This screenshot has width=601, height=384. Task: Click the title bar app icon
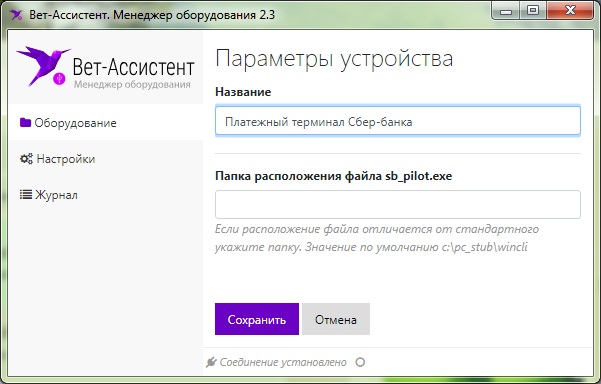[x=16, y=15]
